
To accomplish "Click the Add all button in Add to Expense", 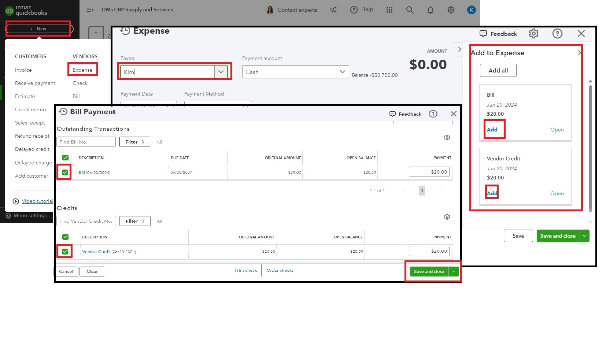I will [498, 70].
